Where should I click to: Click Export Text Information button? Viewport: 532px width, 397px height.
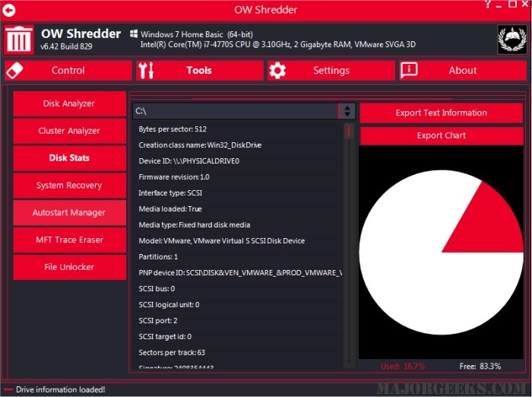click(x=441, y=113)
